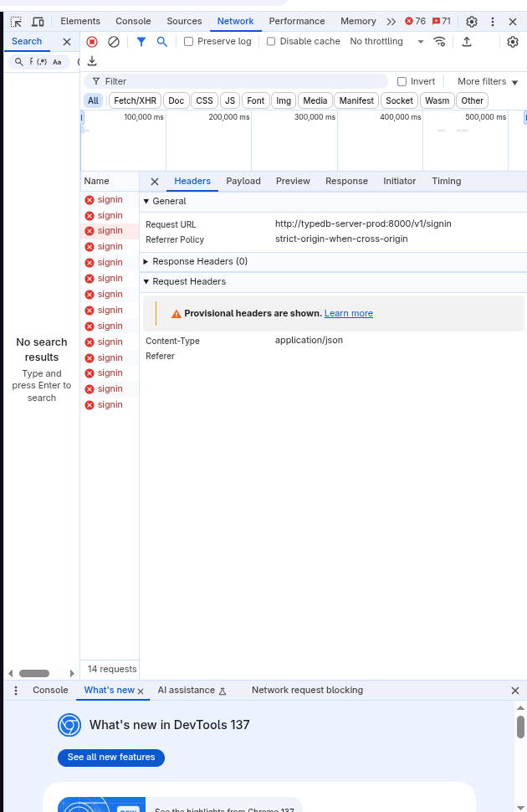Open the Learn more link
The width and height of the screenshot is (527, 812).
point(348,313)
